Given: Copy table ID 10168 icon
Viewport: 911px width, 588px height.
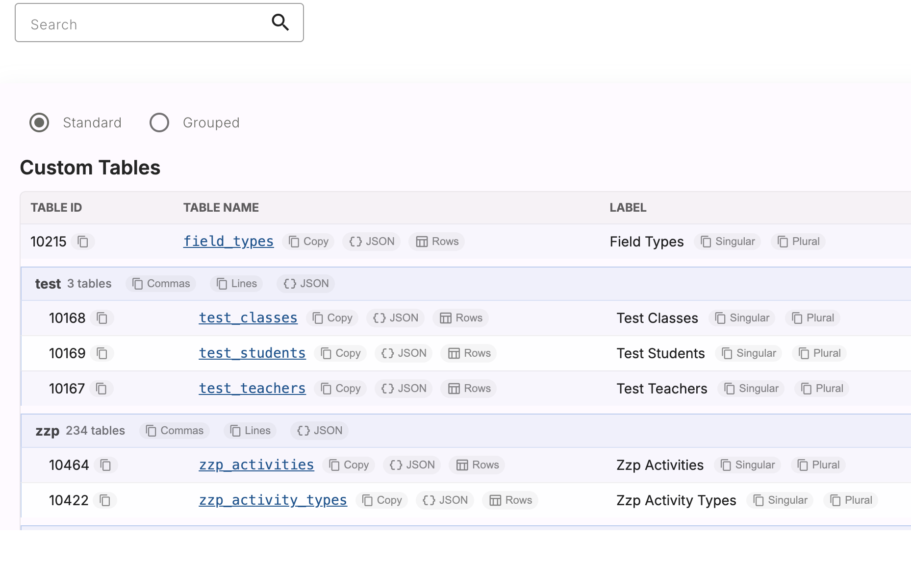Looking at the screenshot, I should [102, 318].
